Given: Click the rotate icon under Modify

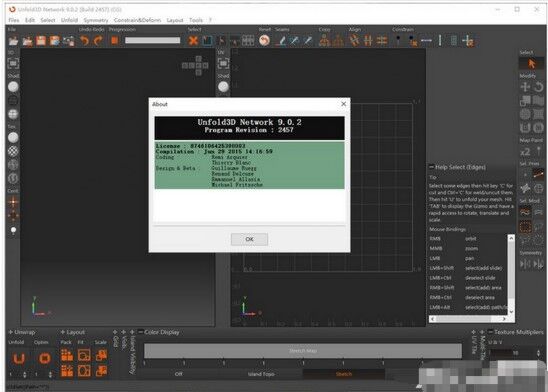Looking at the screenshot, I should (539, 87).
